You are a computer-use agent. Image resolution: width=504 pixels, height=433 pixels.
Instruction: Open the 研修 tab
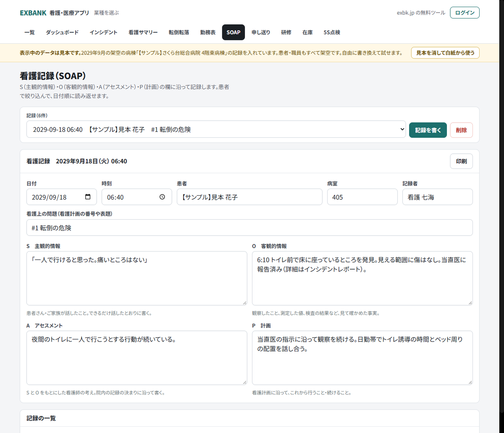(286, 32)
